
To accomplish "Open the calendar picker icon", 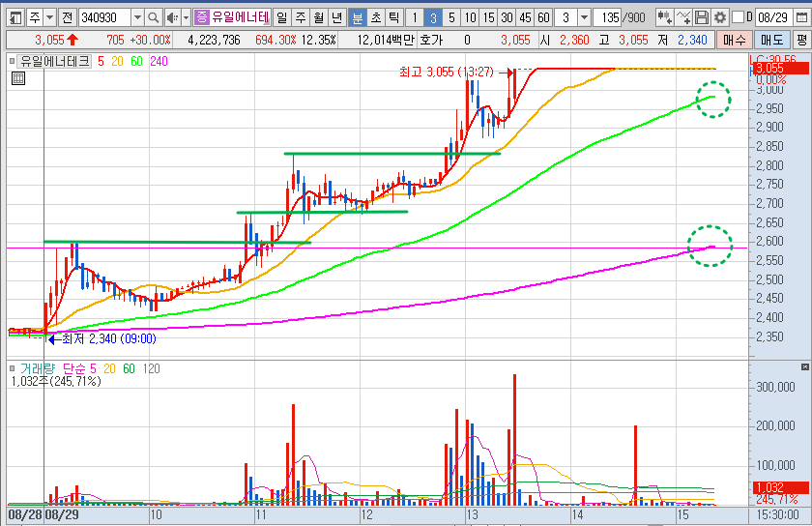I will [x=801, y=18].
